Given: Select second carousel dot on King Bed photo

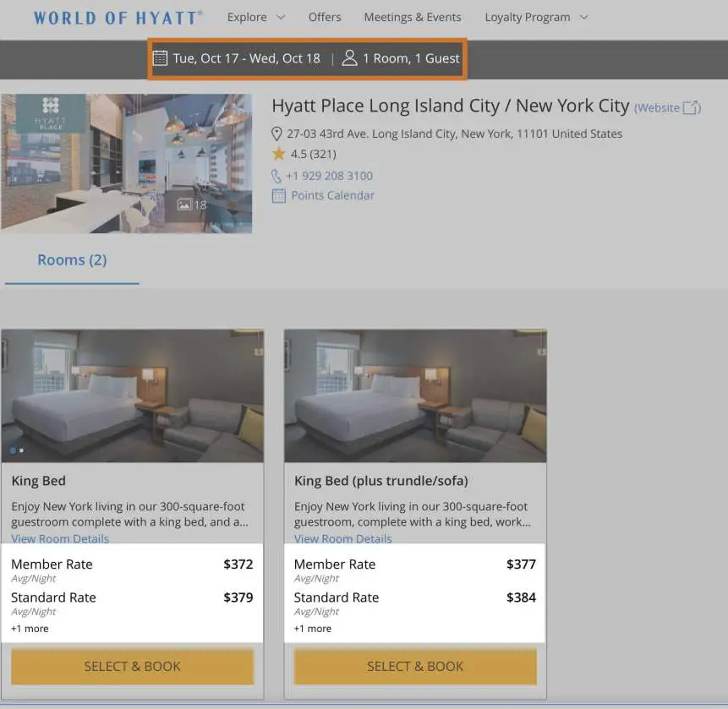Looking at the screenshot, I should [x=21, y=450].
